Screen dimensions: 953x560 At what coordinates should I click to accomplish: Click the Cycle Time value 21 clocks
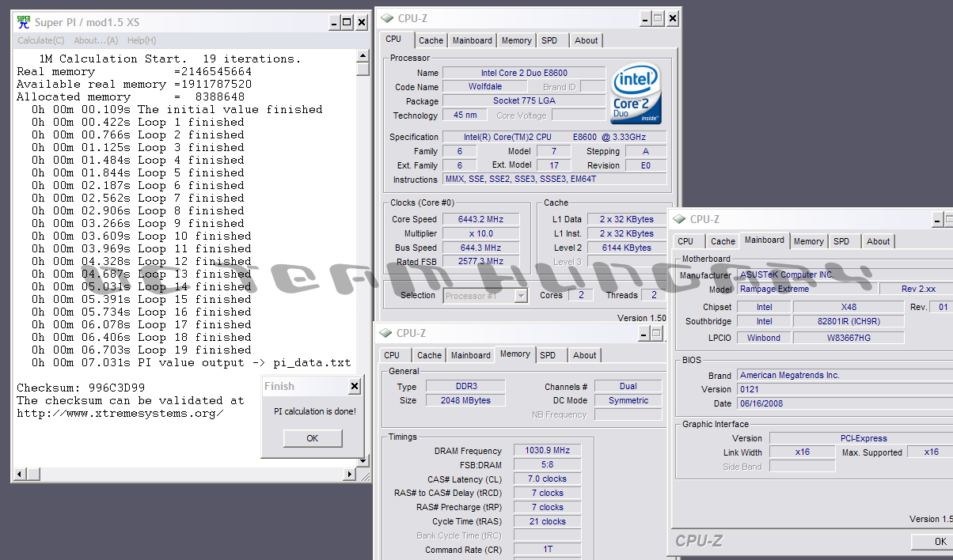tap(548, 522)
